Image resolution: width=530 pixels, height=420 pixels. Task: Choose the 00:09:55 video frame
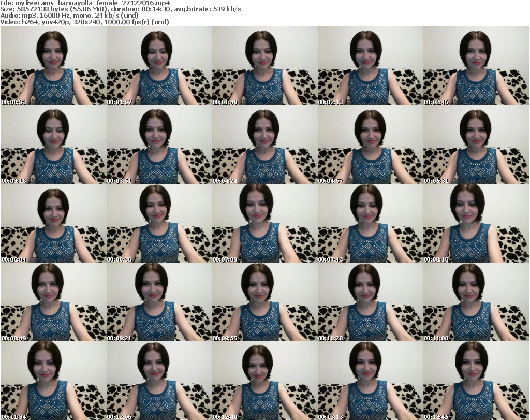(264, 302)
